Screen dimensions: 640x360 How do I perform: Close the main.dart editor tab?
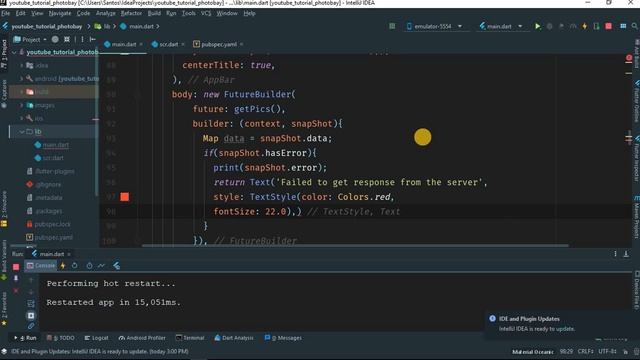tap(141, 44)
